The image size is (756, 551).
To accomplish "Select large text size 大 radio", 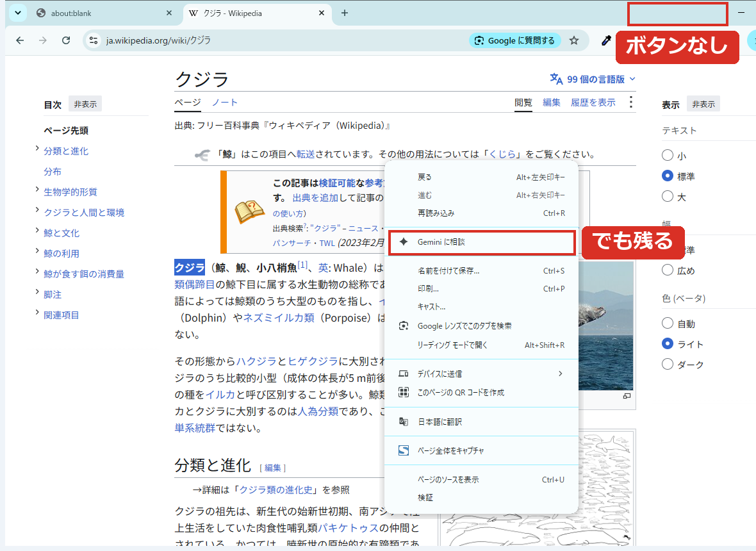I will pos(668,196).
